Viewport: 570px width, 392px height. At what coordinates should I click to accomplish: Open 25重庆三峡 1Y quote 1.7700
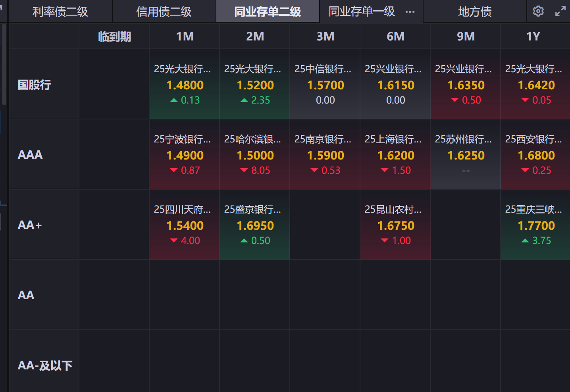536,225
